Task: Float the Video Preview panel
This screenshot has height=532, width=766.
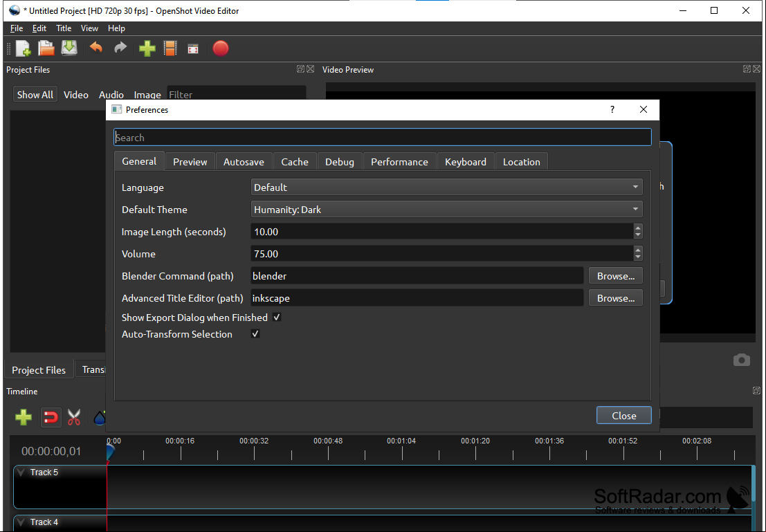Action: [747, 69]
